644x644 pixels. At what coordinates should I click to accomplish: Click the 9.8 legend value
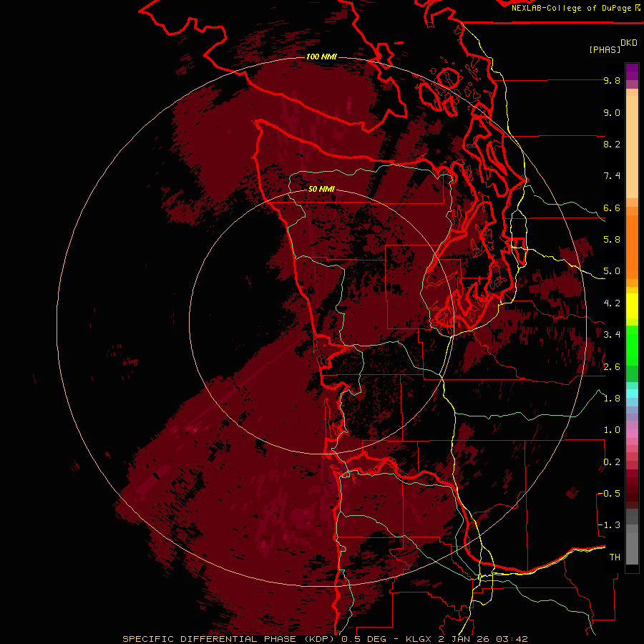(x=612, y=80)
